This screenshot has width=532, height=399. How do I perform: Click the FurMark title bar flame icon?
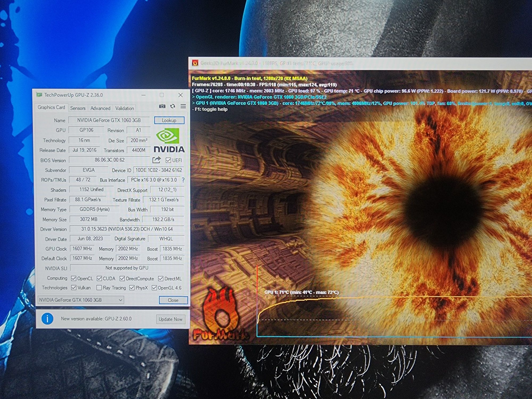click(x=195, y=63)
